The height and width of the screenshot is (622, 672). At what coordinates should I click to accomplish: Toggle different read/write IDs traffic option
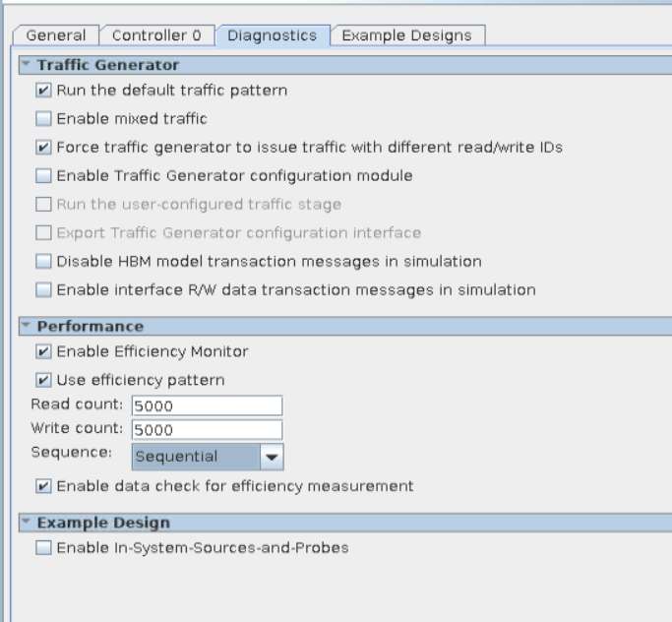pos(43,148)
